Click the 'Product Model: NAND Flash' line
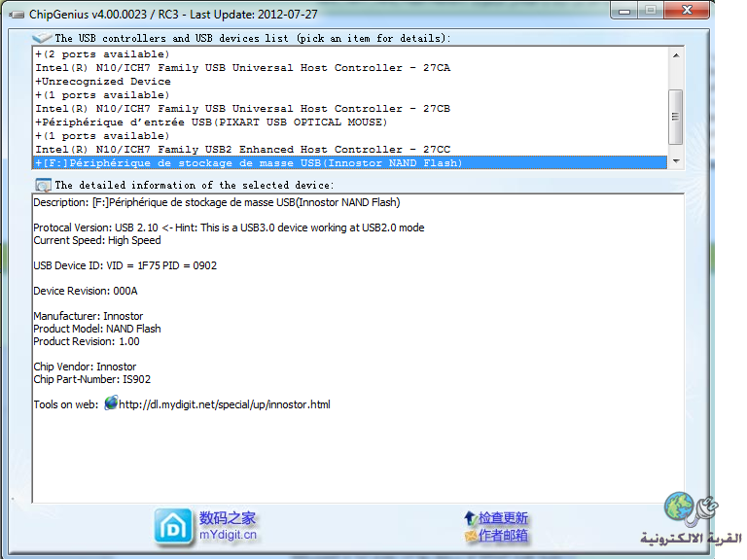747x560 pixels. (97, 329)
